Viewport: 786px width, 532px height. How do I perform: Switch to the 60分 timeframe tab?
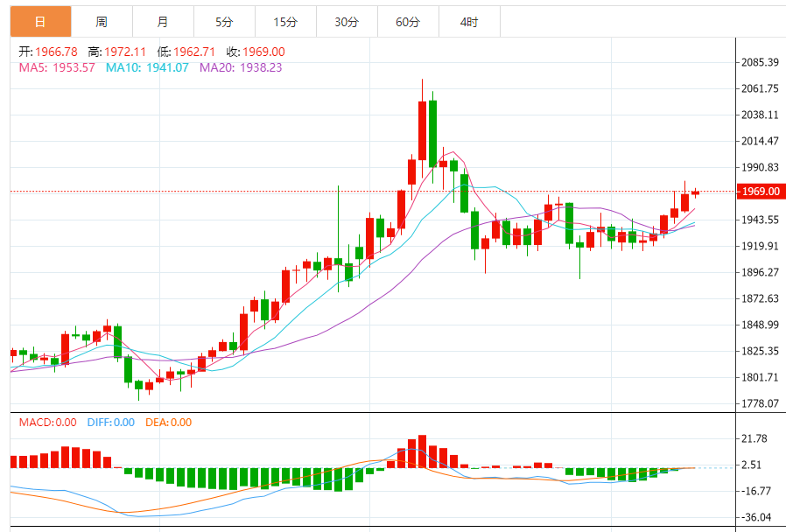pyautogui.click(x=408, y=22)
